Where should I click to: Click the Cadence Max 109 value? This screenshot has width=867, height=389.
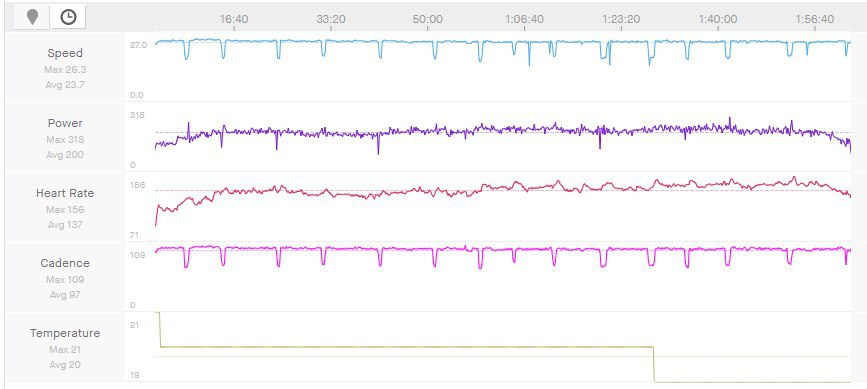point(65,280)
